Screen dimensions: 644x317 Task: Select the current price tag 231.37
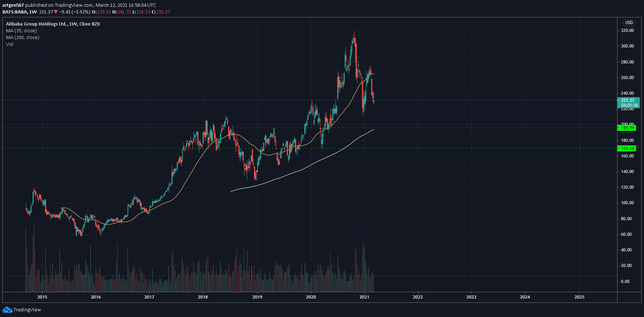pos(627,100)
